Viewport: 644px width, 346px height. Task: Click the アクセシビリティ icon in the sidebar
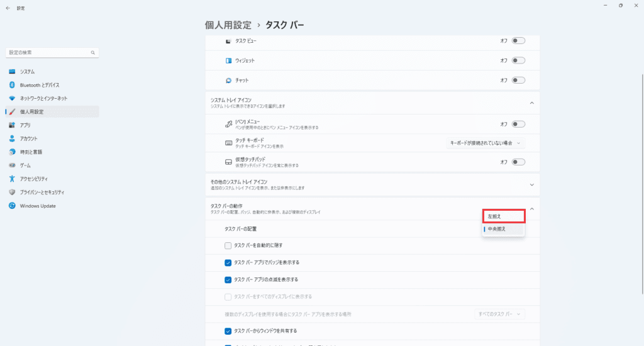(x=12, y=179)
